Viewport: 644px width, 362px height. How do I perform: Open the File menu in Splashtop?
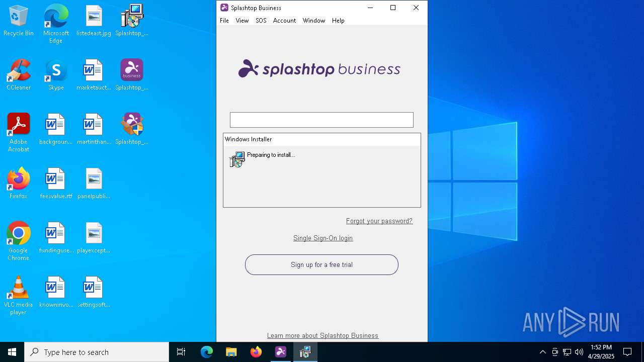[224, 21]
